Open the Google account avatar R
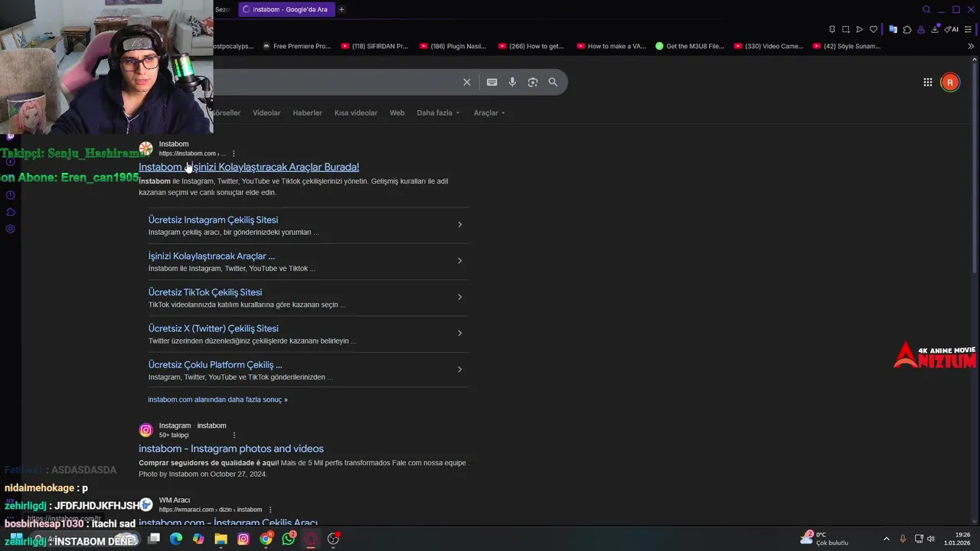The image size is (980, 551). click(x=950, y=82)
